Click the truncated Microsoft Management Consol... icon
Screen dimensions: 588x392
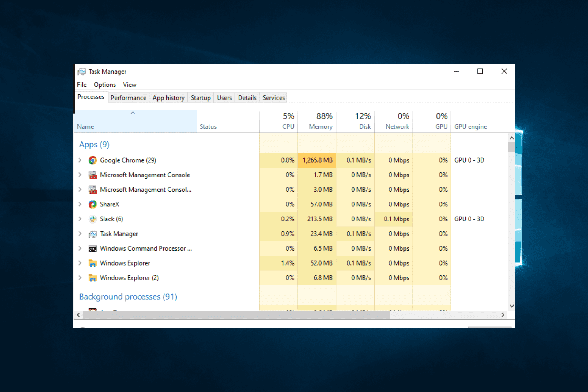[x=92, y=190]
